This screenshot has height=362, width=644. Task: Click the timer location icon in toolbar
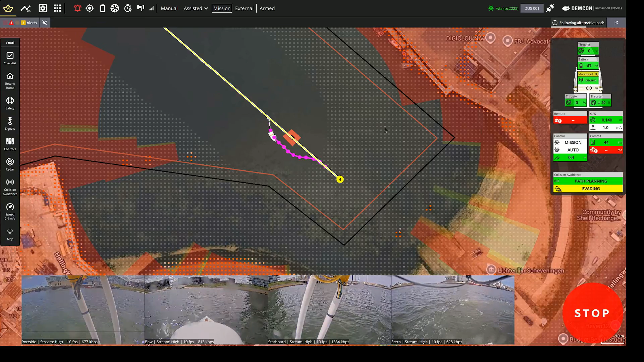[x=128, y=8]
